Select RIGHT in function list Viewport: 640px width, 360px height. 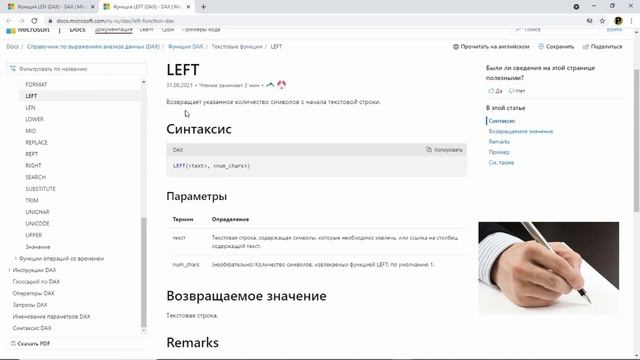[x=33, y=166]
